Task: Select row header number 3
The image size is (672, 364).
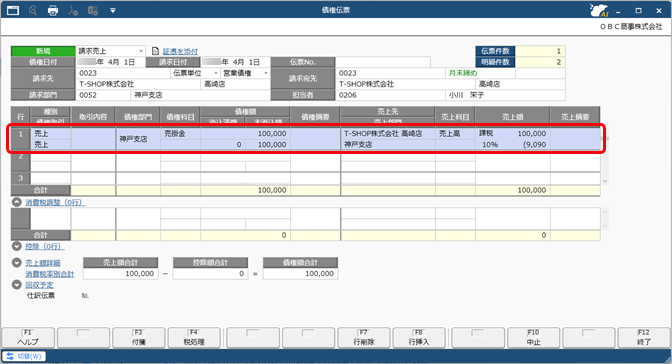Action: [21, 178]
